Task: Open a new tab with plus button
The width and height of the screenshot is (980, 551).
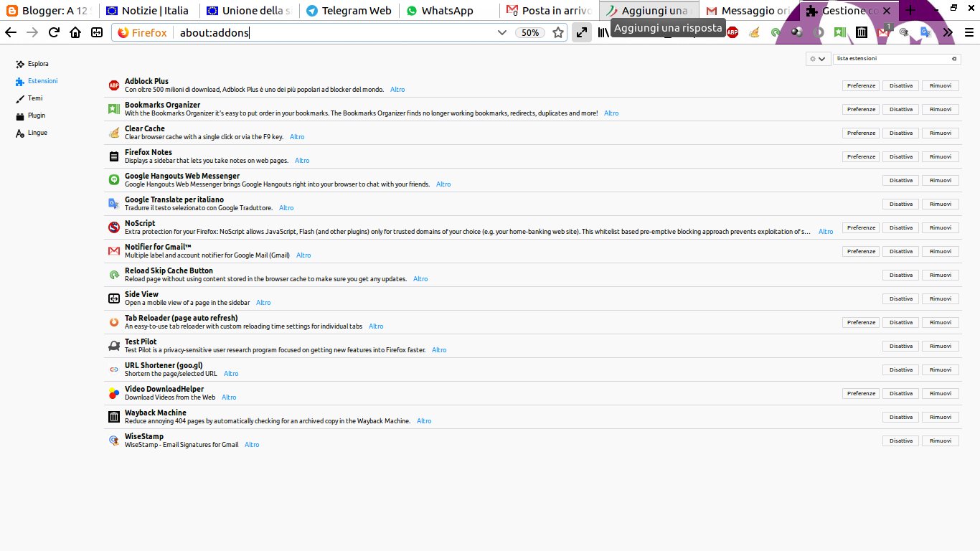Action: click(x=910, y=10)
